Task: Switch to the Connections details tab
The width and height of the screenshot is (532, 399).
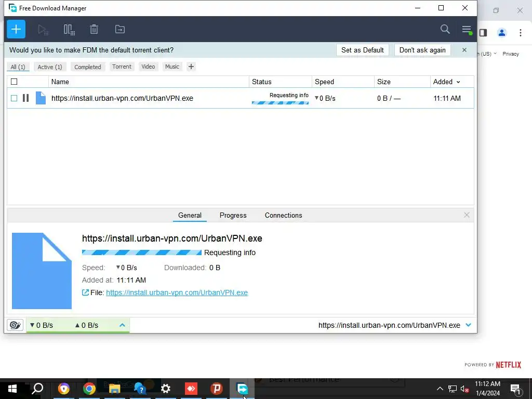Action: [x=283, y=215]
